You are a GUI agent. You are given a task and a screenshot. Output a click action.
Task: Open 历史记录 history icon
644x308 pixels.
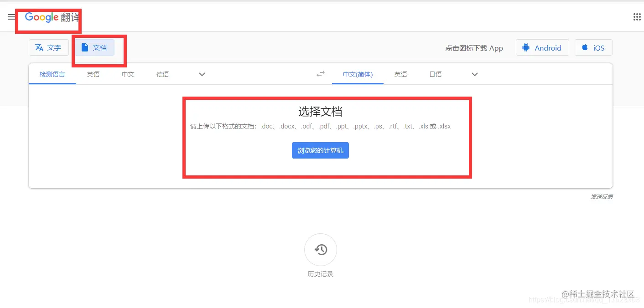point(321,250)
